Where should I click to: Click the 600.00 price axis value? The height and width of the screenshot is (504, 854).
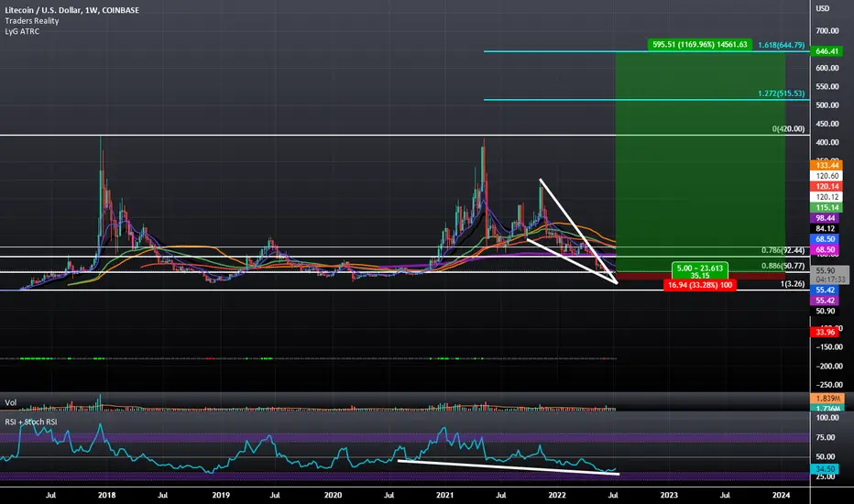click(827, 68)
